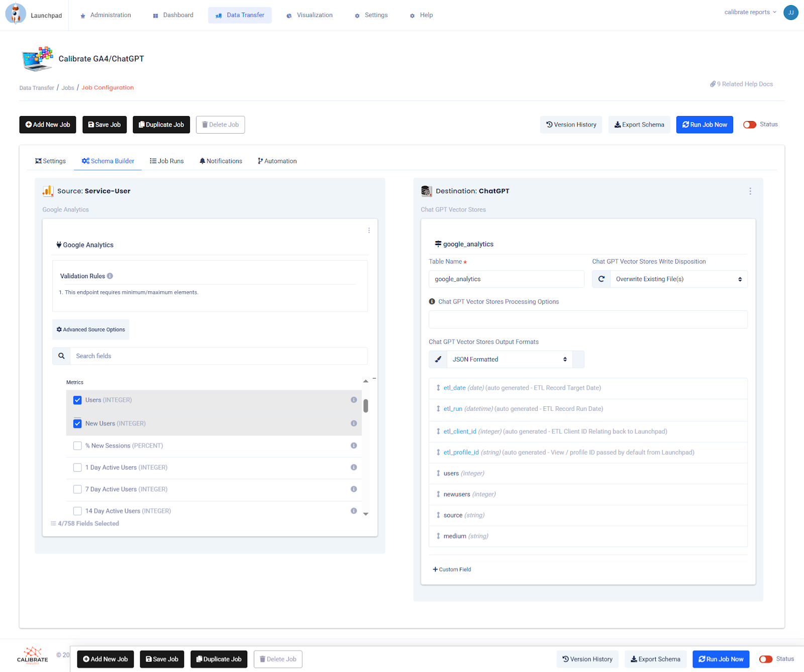Click the info icon for Vector Stores Processing Options
The width and height of the screenshot is (804, 672).
tap(432, 302)
